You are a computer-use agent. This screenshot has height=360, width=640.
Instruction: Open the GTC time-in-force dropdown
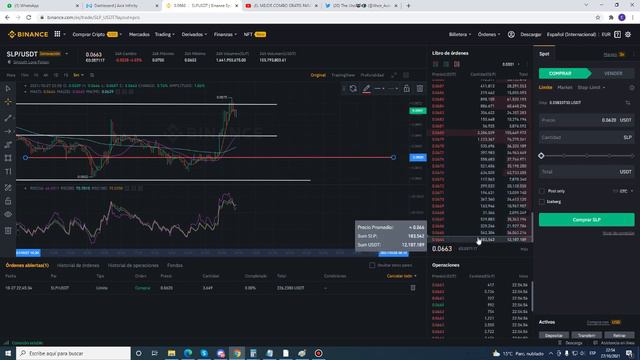[626, 191]
